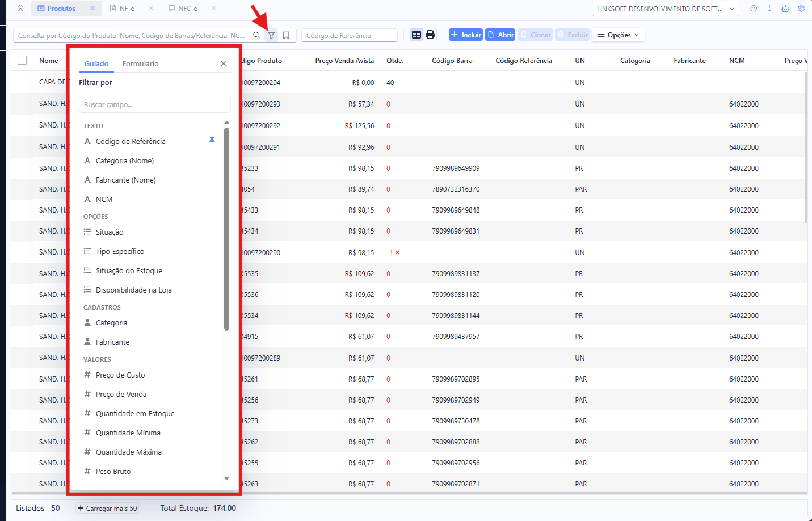Select Quantidade em Estoque filter option

click(x=135, y=413)
